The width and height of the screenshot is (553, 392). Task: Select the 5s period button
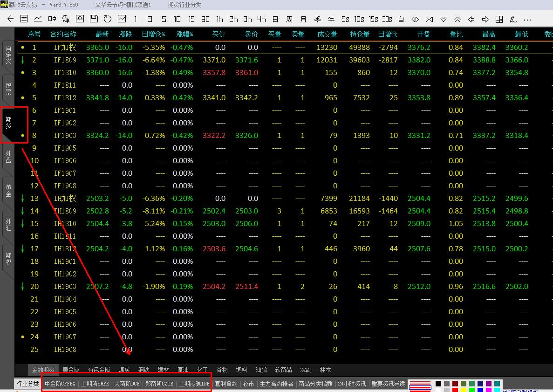(x=345, y=19)
